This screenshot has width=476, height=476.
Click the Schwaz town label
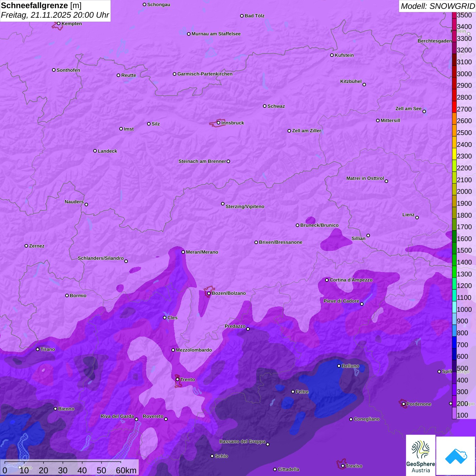click(276, 106)
